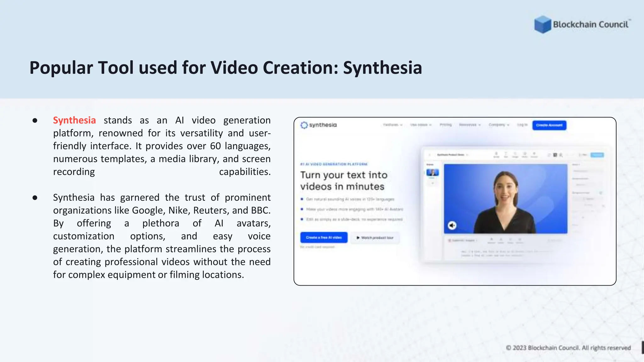This screenshot has width=644, height=362.
Task: Click the back arrow in the editor header
Action: coord(430,155)
